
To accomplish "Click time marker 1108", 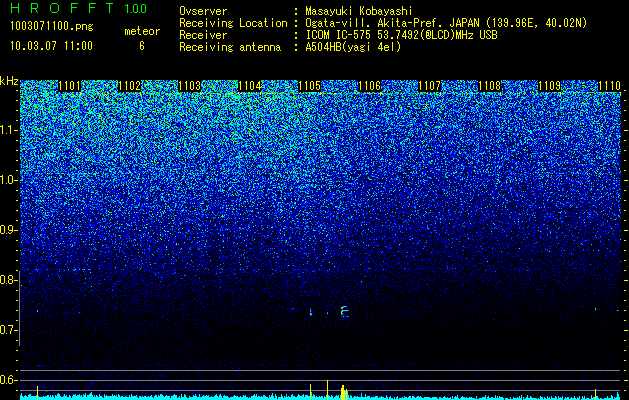I will coord(490,86).
